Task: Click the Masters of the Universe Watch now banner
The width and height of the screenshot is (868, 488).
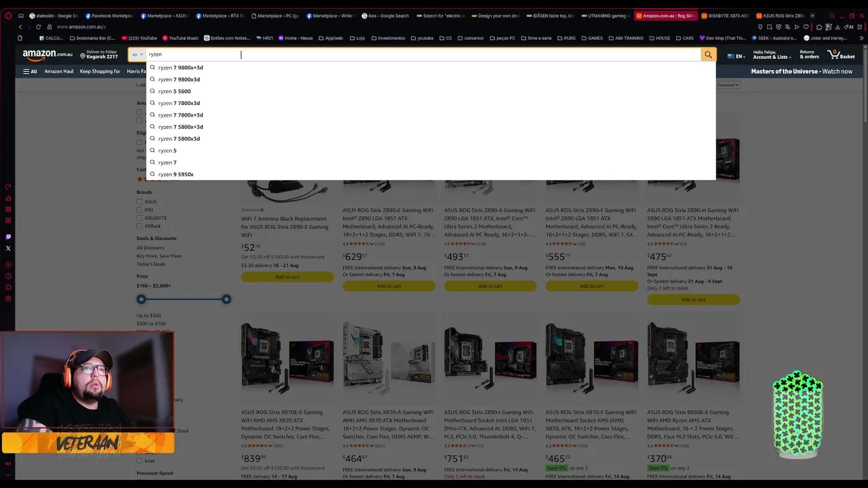Action: (802, 71)
